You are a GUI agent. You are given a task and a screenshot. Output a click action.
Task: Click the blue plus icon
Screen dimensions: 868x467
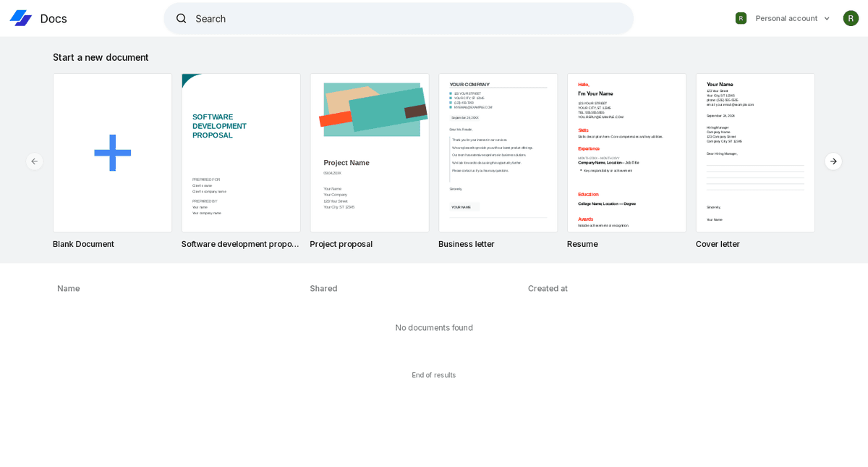point(113,153)
